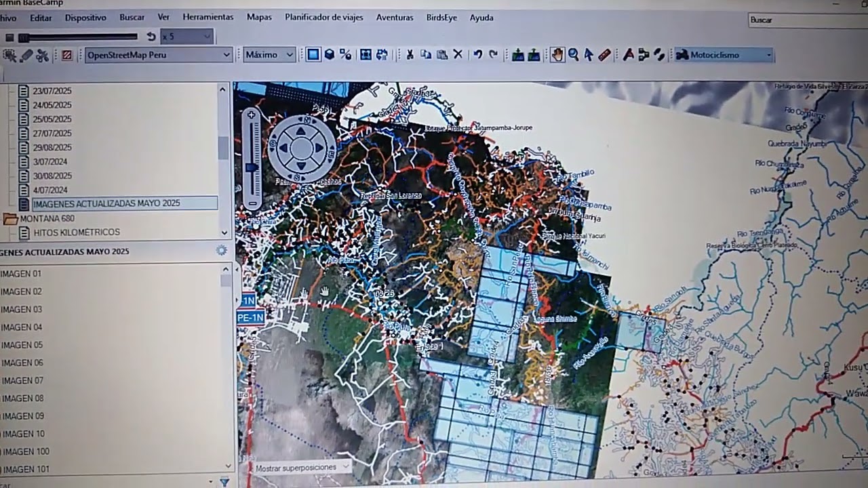The height and width of the screenshot is (488, 868).
Task: Pan map west with compass arrow
Action: point(284,147)
